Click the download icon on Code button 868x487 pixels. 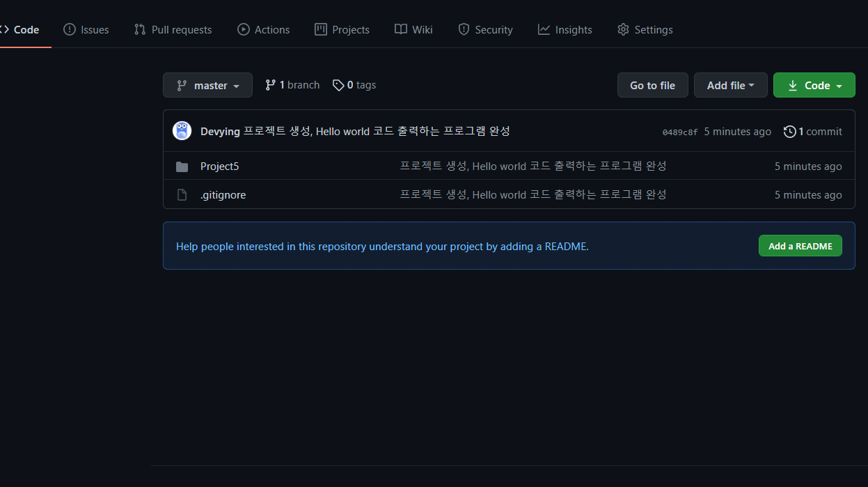point(793,85)
